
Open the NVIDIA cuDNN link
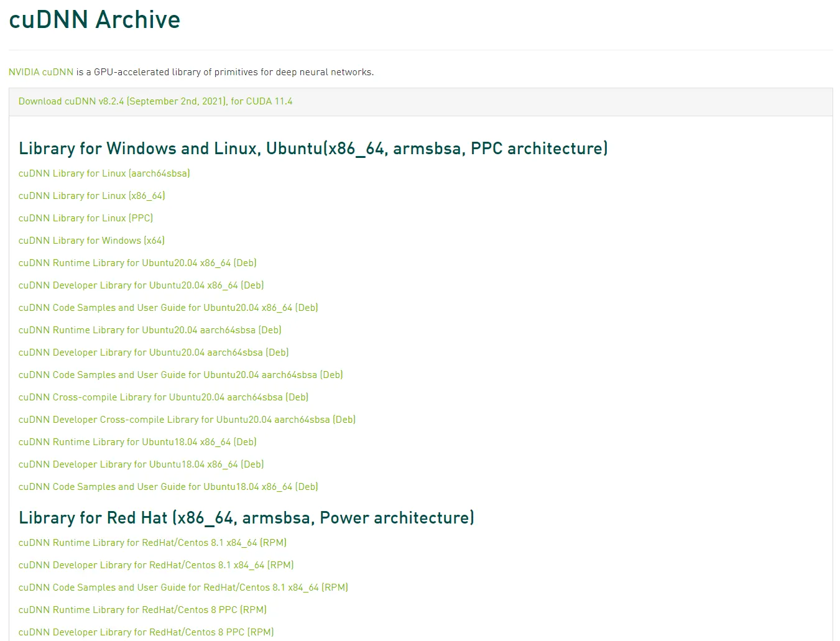[x=41, y=72]
